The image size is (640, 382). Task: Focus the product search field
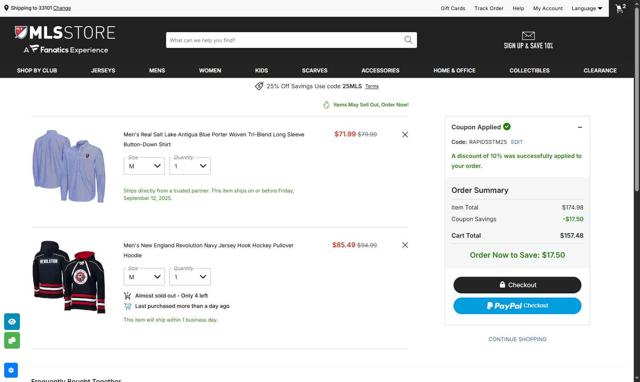click(x=284, y=40)
